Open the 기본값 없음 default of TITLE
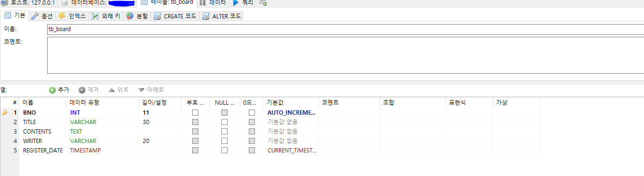644x176 pixels. (291, 122)
